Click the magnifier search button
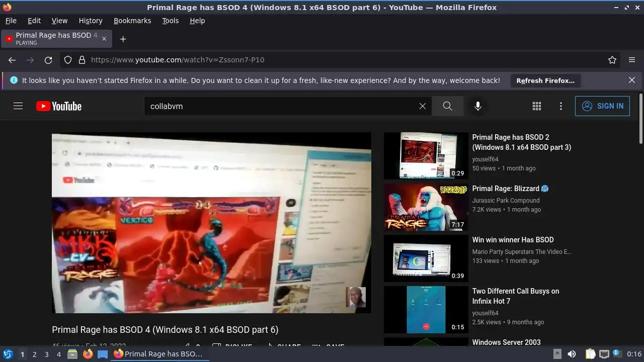Screen dimensions: 644x362 coord(447,106)
